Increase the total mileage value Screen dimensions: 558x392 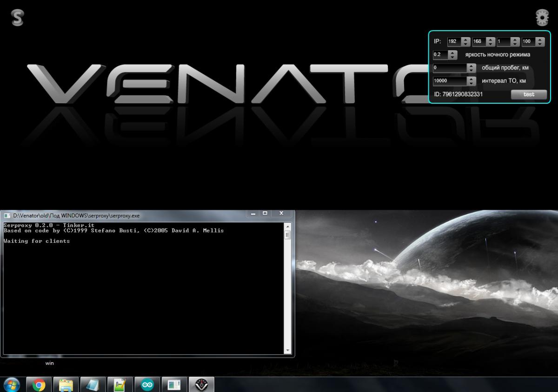point(472,66)
